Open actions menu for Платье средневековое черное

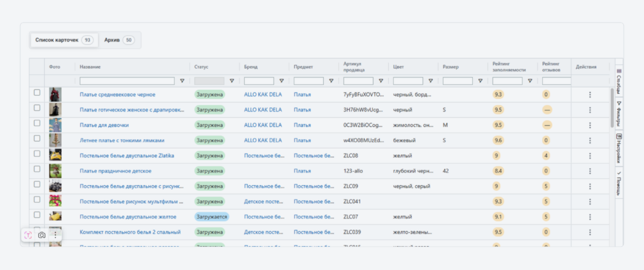589,94
